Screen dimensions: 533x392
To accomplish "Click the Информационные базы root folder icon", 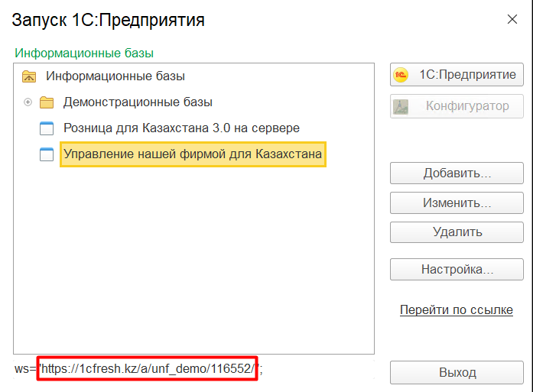I will tap(29, 76).
